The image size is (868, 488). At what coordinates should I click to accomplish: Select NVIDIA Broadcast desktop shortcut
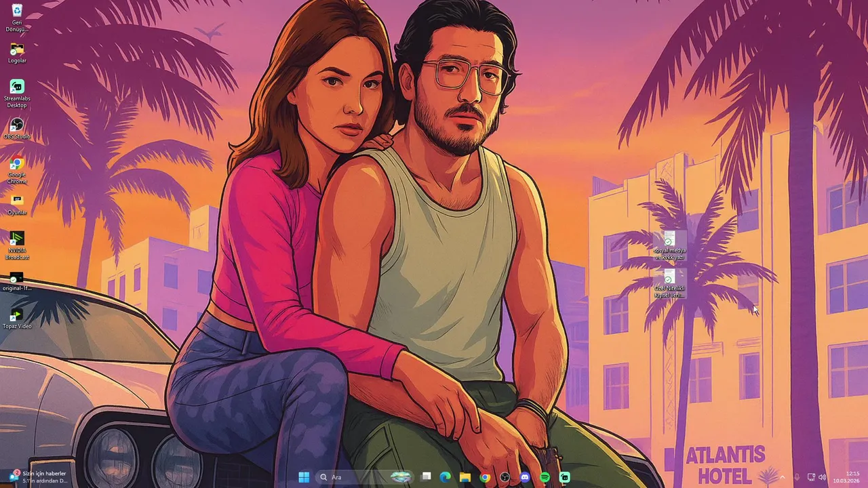click(x=17, y=245)
